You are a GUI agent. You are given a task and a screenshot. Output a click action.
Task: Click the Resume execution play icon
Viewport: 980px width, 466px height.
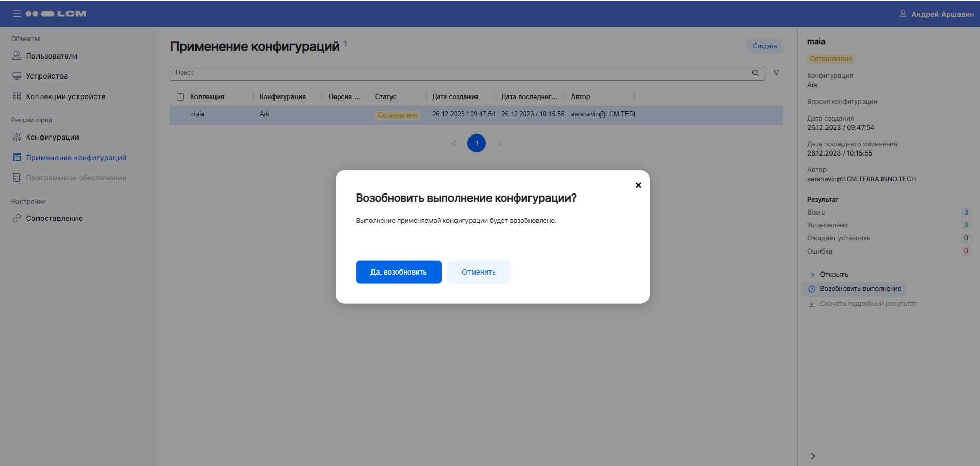(812, 289)
